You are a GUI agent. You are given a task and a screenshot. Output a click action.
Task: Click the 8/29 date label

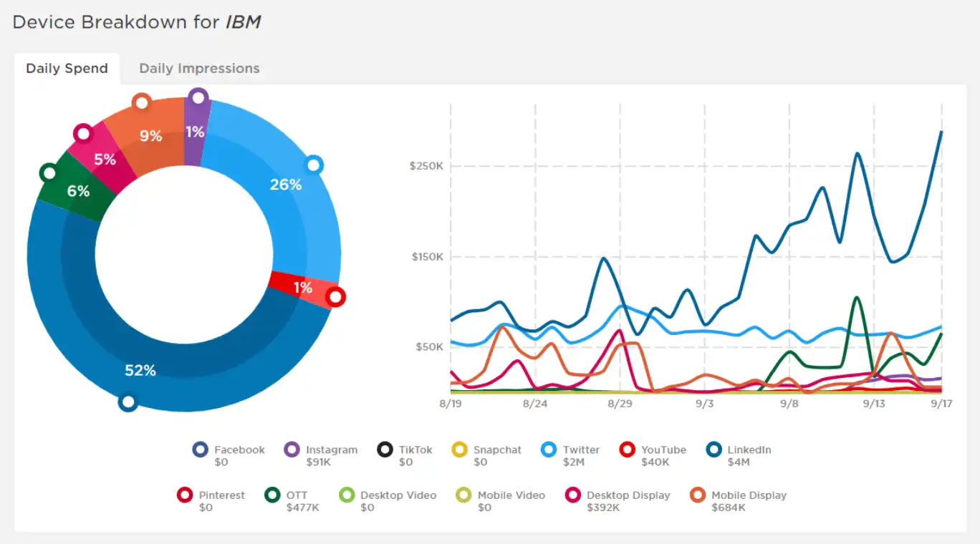point(620,404)
